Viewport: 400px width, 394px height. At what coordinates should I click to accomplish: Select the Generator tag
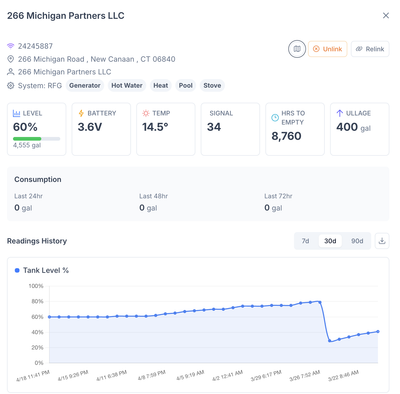point(85,86)
